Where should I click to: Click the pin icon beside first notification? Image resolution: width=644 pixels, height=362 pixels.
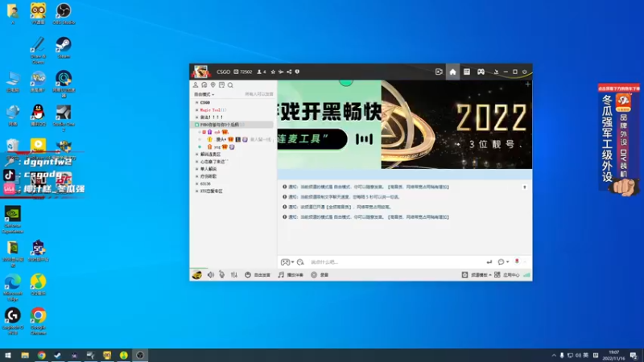click(x=525, y=187)
